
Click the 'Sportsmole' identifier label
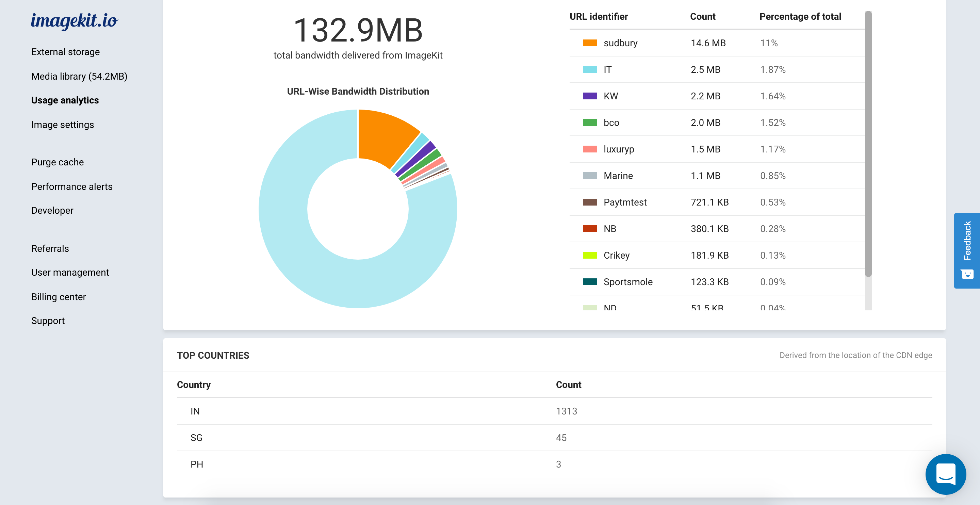[x=628, y=282]
